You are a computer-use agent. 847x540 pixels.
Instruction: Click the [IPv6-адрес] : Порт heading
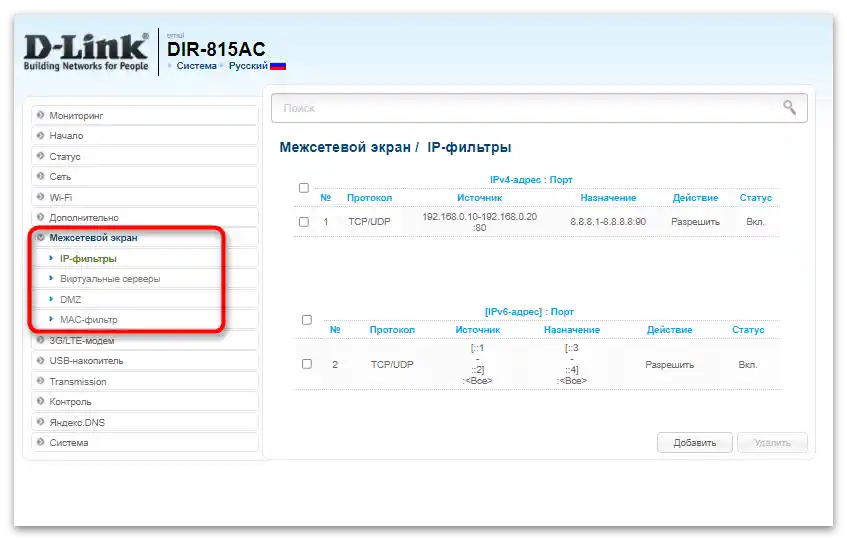tap(529, 312)
